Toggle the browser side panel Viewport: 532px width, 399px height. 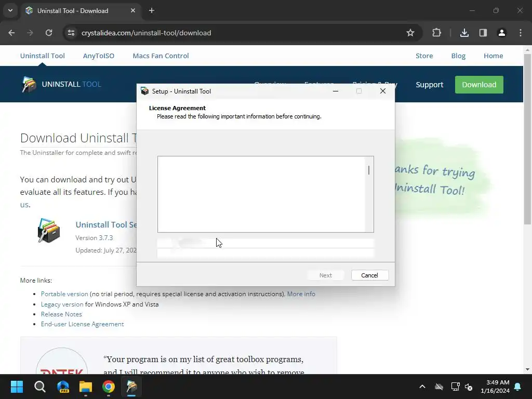483,33
